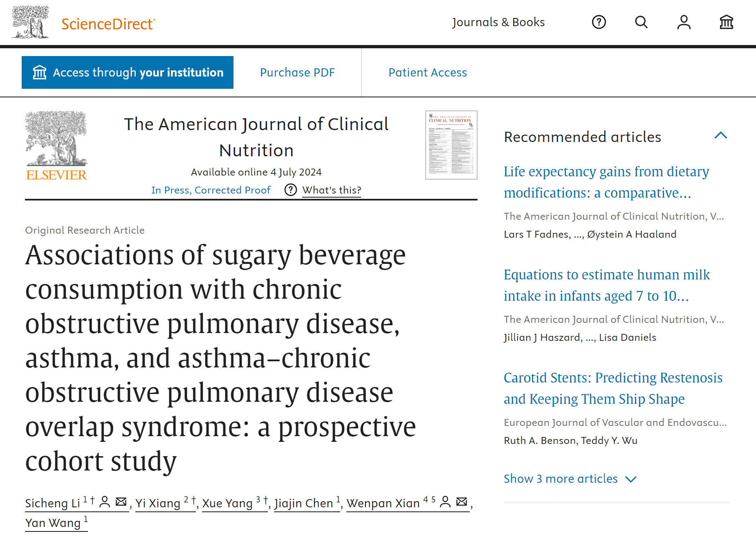Collapse the Recommended articles panel
The image size is (756, 538).
pos(720,135)
